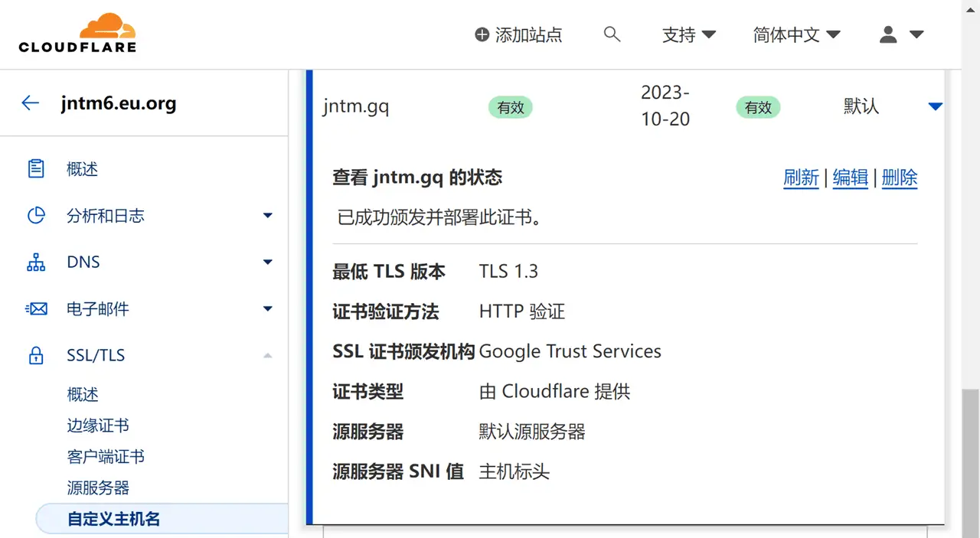The image size is (980, 538).
Task: Click the 删除 link
Action: (x=900, y=178)
